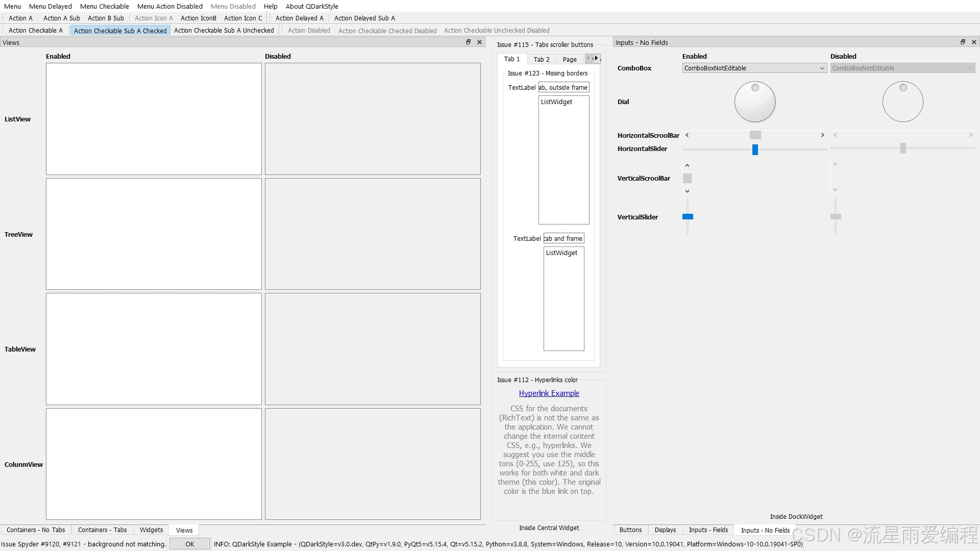Click the tab scroller left arrow
This screenshot has width=980, height=551.
pos(589,58)
